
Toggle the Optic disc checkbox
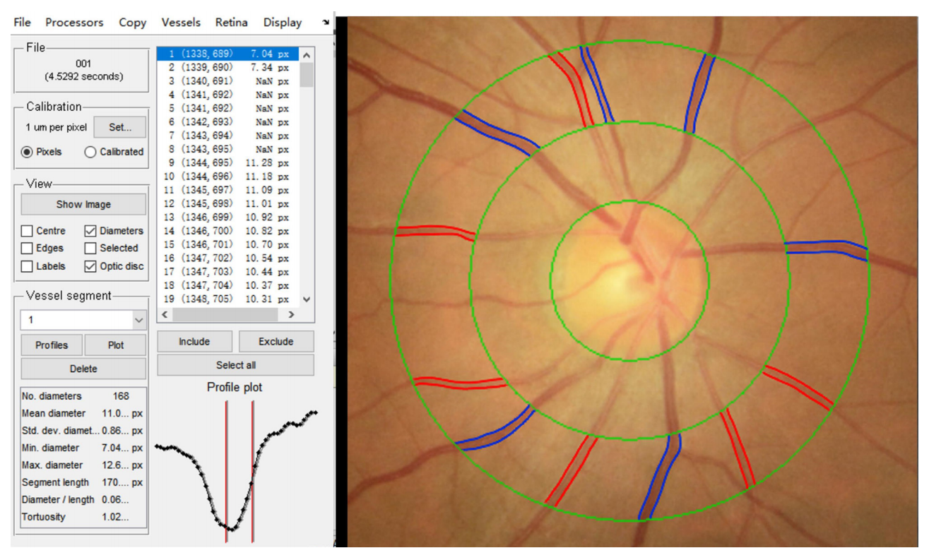90,266
